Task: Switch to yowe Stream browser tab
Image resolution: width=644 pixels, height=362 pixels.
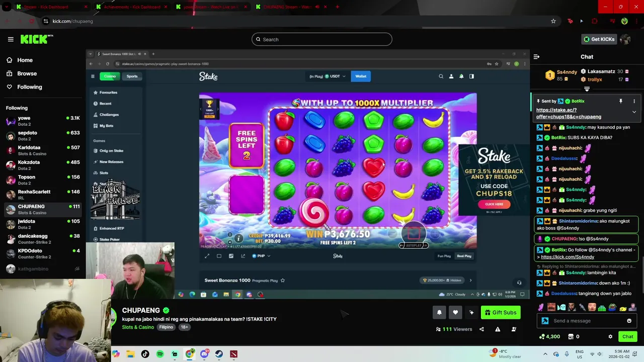Action: 210,7
